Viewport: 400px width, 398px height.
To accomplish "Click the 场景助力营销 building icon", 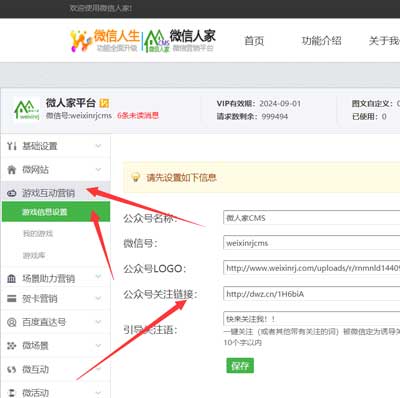I will (12, 278).
